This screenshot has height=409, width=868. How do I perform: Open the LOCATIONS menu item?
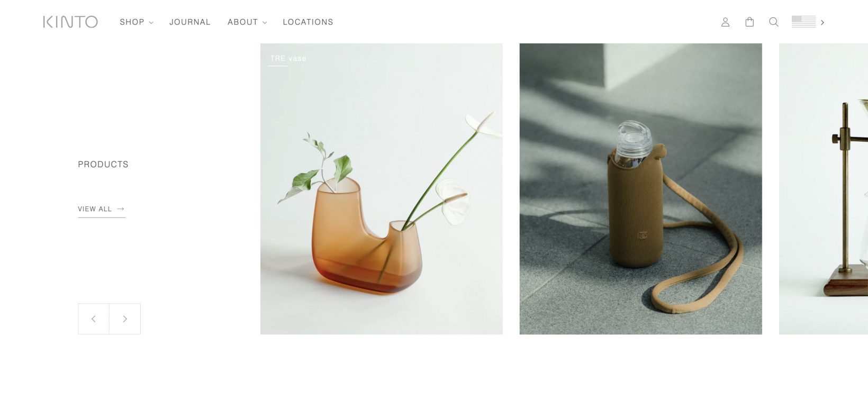pyautogui.click(x=308, y=22)
